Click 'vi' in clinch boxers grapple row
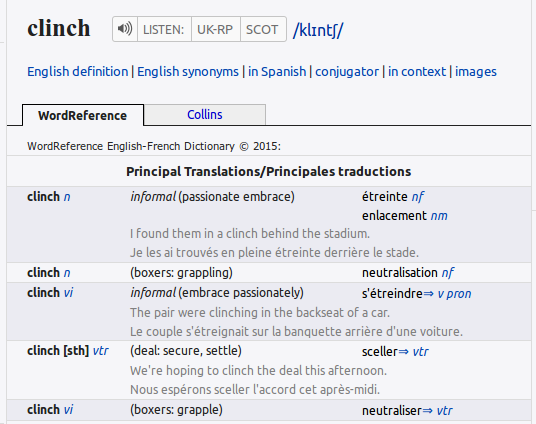This screenshot has height=424, width=536. coord(68,410)
